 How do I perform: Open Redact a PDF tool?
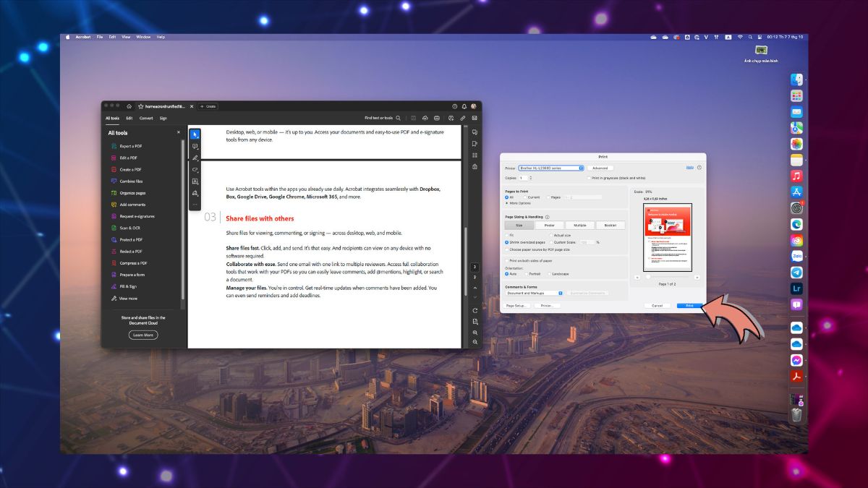[127, 252]
